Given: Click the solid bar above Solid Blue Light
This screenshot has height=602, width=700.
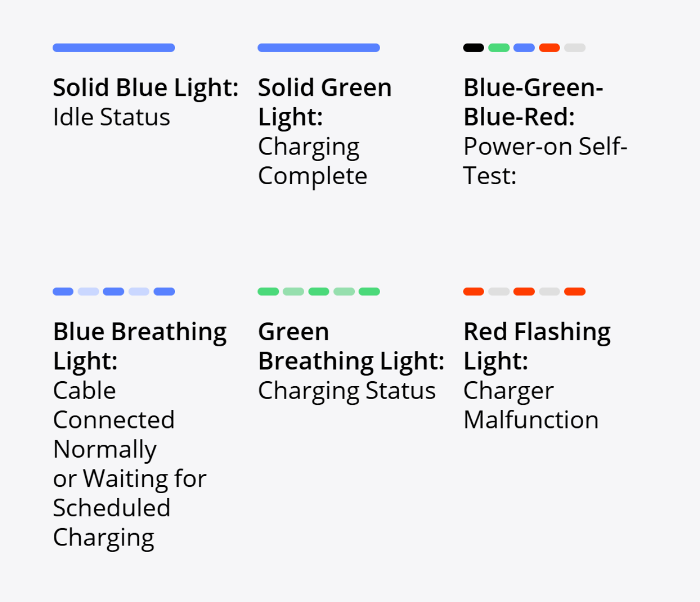Looking at the screenshot, I should point(114,48).
